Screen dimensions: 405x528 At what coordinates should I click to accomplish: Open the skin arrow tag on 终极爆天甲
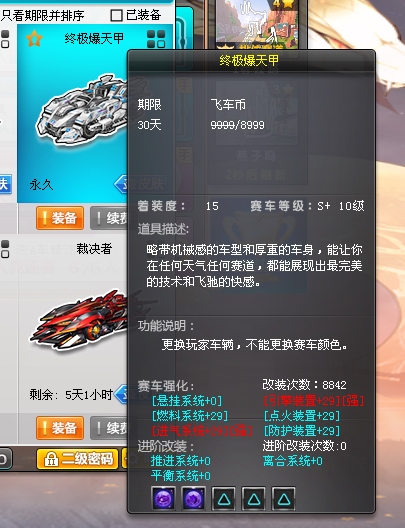pos(121,184)
